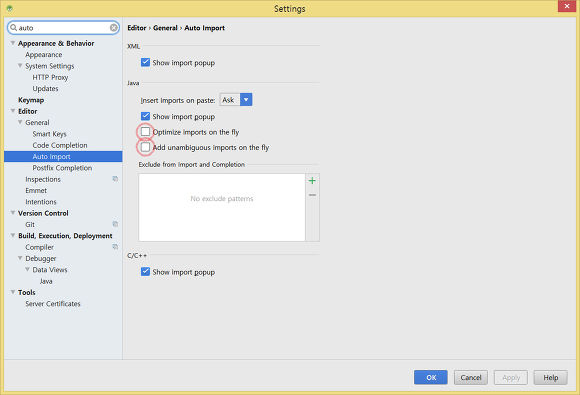Select Smart Keys settings

pyautogui.click(x=50, y=134)
